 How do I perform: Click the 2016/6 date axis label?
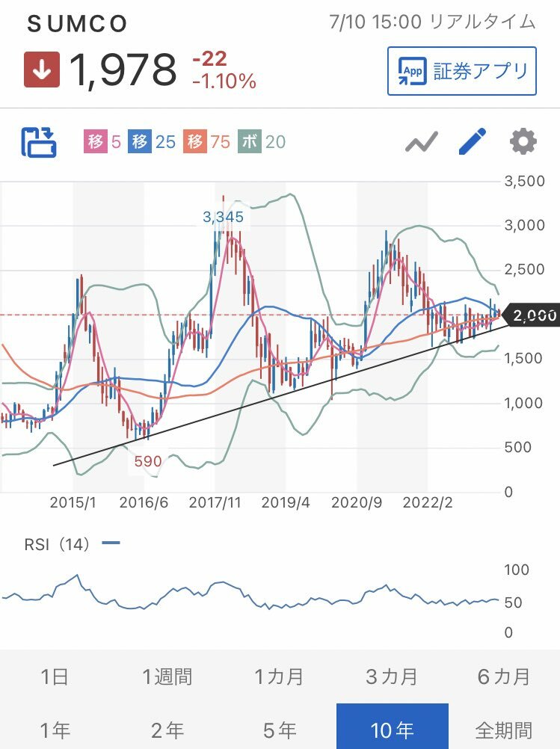pos(144,502)
